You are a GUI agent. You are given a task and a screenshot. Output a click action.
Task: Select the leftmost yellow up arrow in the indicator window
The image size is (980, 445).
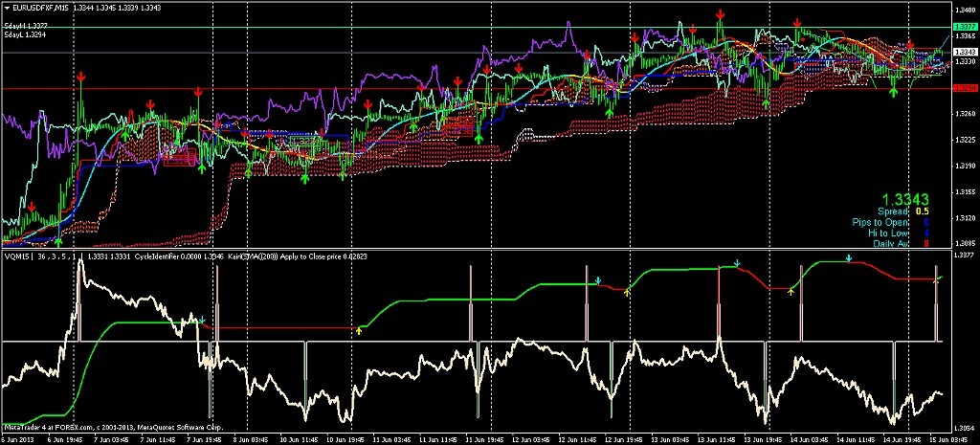coord(359,329)
